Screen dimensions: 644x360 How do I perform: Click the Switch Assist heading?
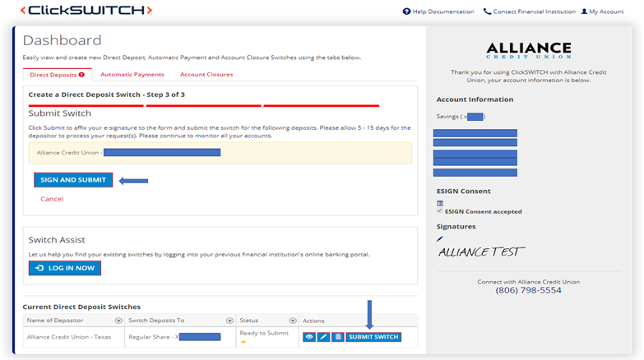57,240
